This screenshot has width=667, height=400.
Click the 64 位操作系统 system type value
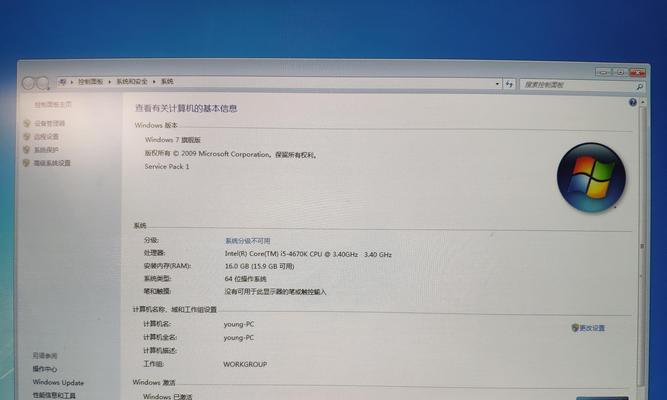tap(245, 279)
